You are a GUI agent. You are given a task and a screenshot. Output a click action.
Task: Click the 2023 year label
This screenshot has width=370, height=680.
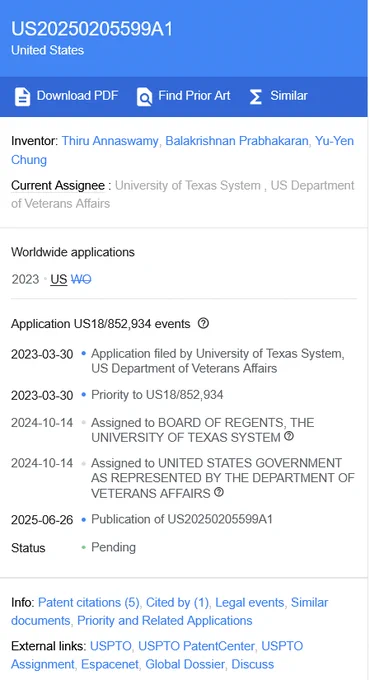coord(25,279)
